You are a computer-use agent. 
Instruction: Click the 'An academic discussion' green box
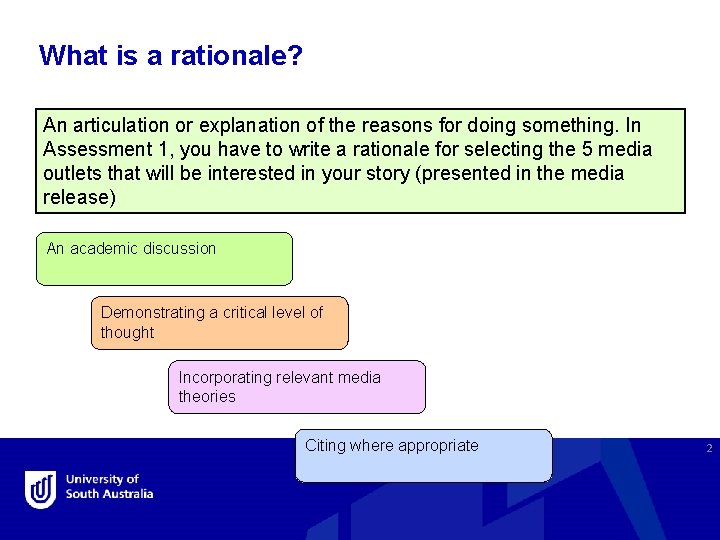pyautogui.click(x=164, y=259)
